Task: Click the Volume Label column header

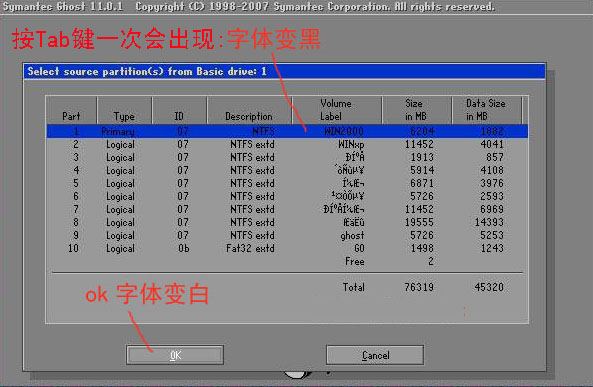Action: pos(336,110)
